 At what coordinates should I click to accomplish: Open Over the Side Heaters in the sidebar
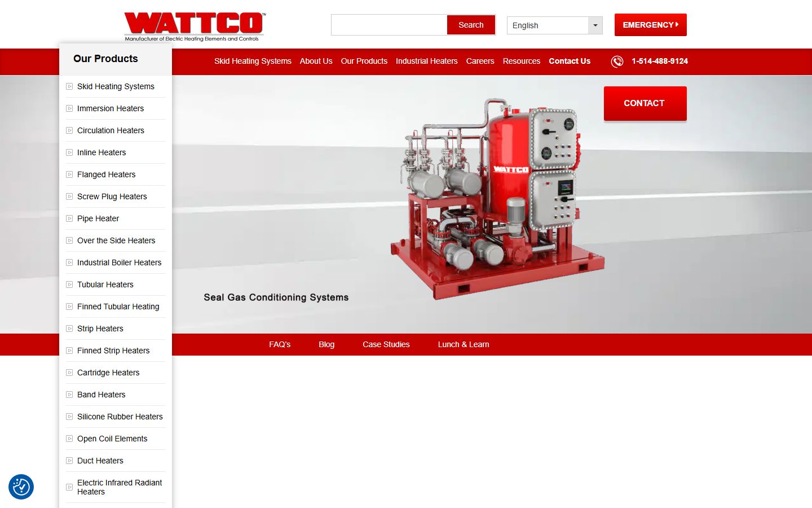(x=116, y=240)
